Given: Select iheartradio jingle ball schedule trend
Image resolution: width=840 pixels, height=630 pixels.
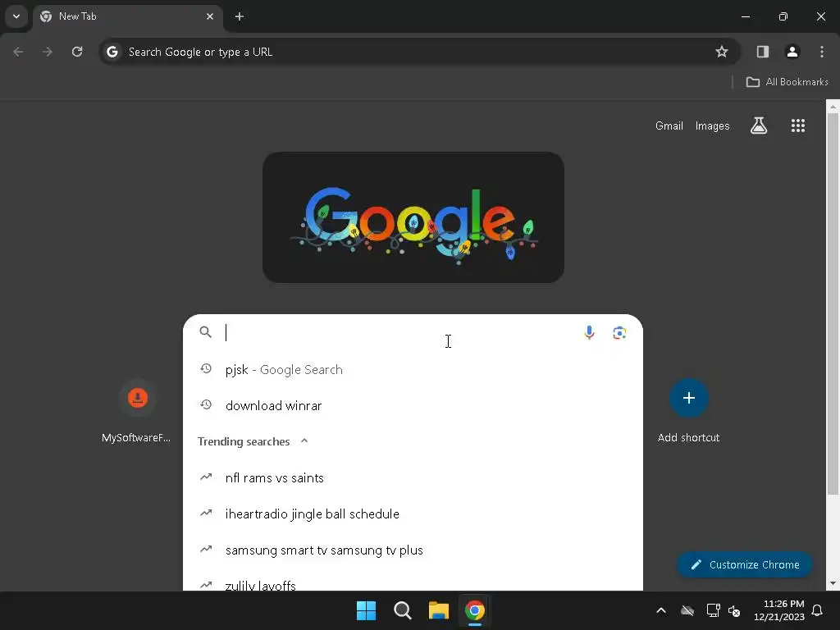Looking at the screenshot, I should pos(413,514).
